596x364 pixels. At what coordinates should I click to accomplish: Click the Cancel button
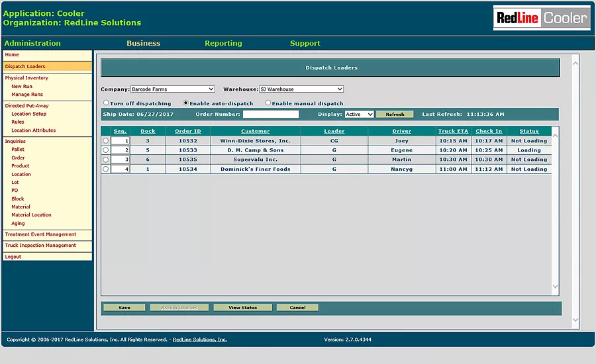coord(297,307)
